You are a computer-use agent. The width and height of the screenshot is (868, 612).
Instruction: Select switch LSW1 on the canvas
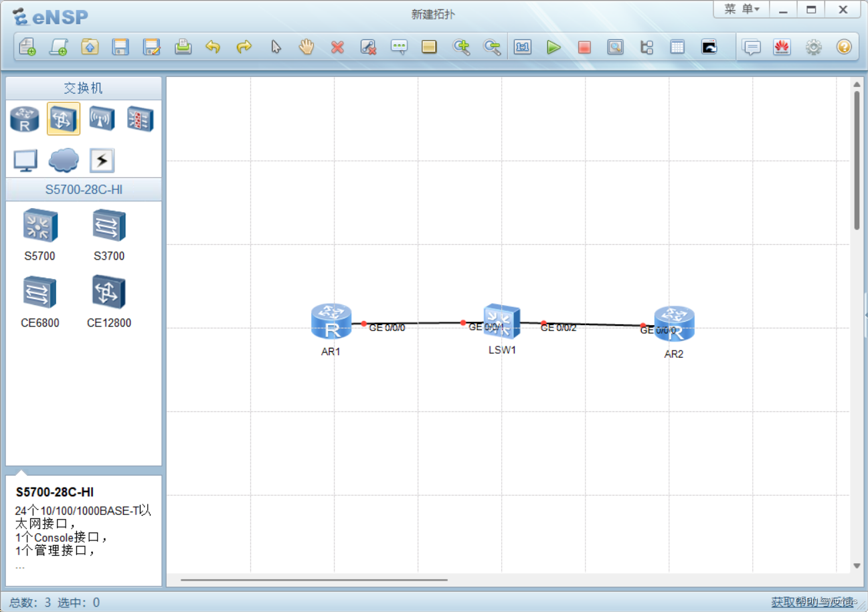[502, 321]
